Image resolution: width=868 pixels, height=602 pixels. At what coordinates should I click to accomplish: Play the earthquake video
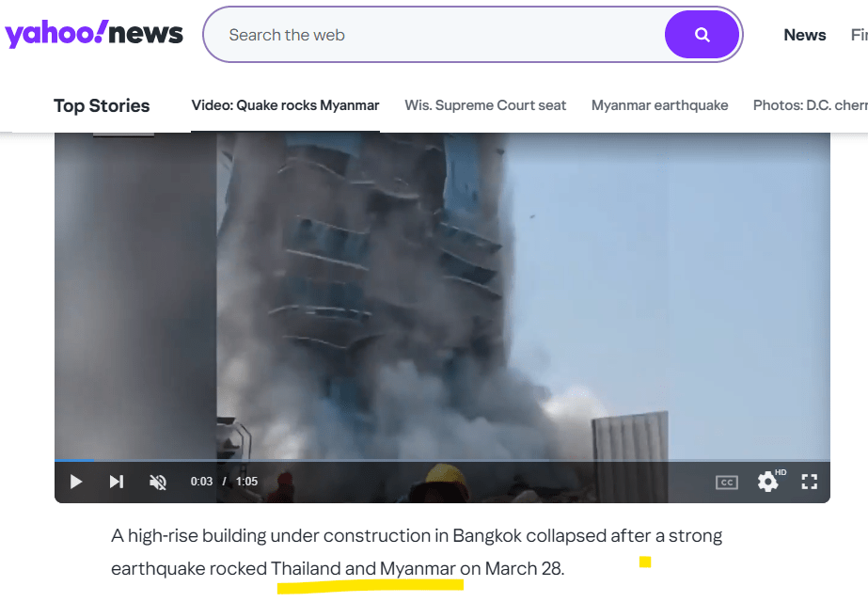point(76,482)
